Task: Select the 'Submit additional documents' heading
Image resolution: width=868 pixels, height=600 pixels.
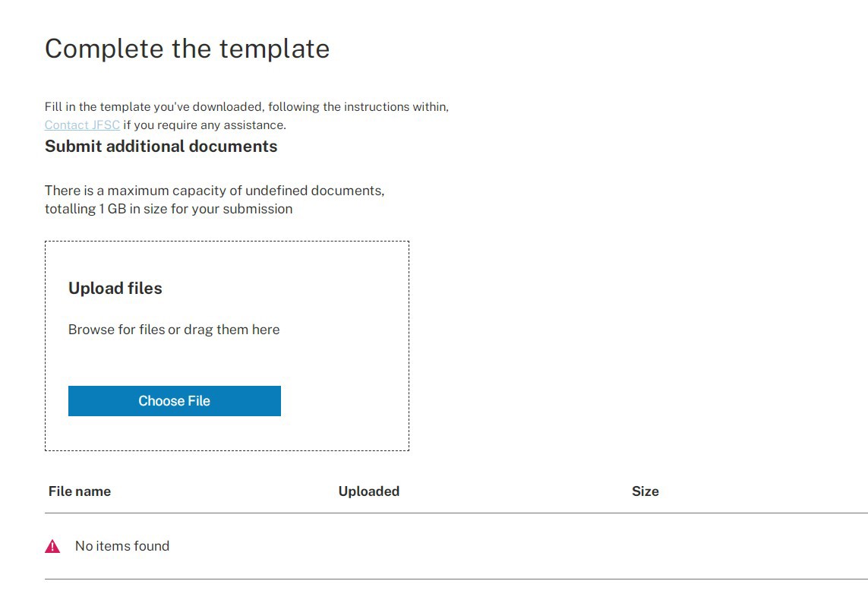Action: click(x=161, y=147)
